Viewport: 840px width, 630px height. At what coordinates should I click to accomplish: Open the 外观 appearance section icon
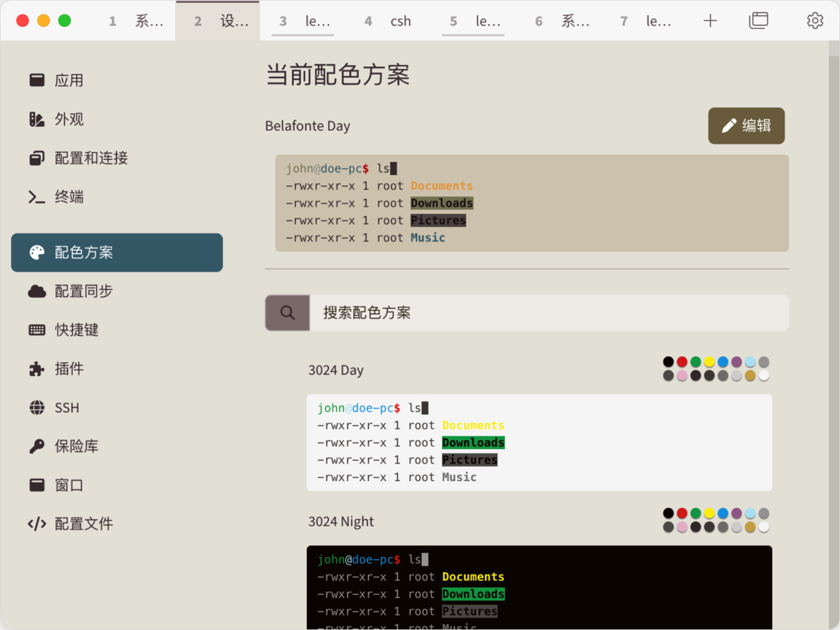click(37, 120)
